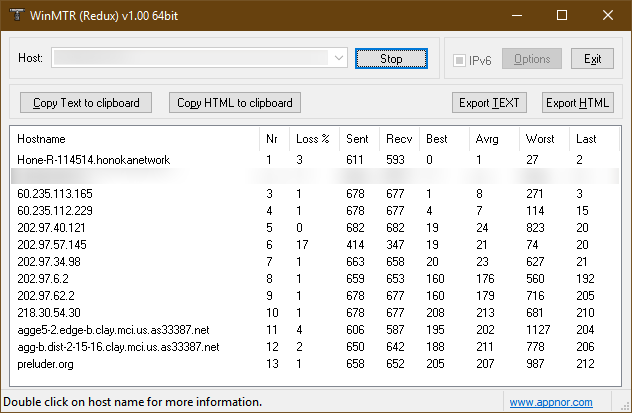This screenshot has width=632, height=413.
Task: Click the Loss % column header
Action: click(312, 139)
